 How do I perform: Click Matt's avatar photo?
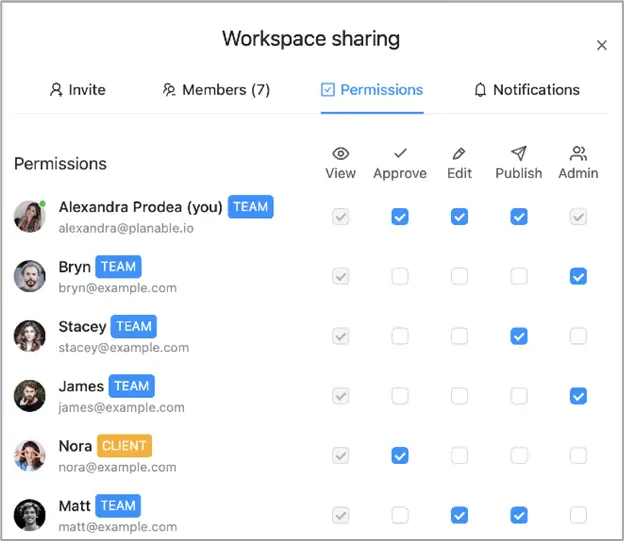pyautogui.click(x=29, y=515)
